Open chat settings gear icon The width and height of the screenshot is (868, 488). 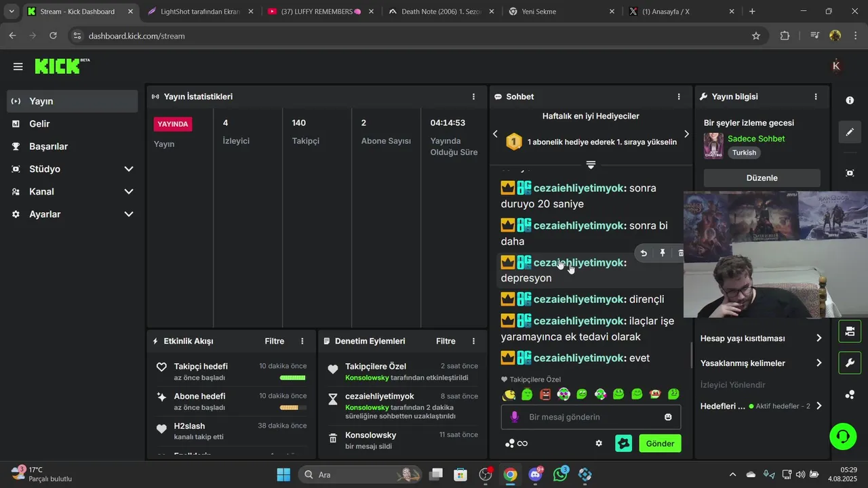(x=599, y=443)
